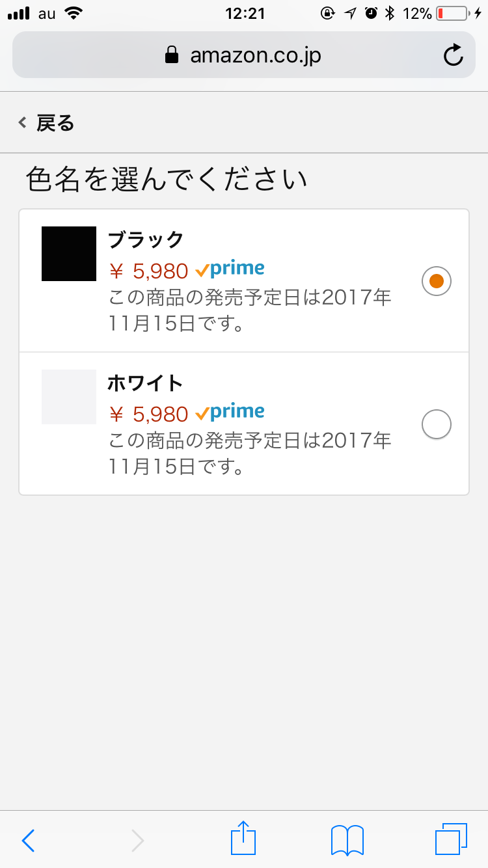The height and width of the screenshot is (868, 488).
Task: Tap the Safari reload page icon
Action: 453,55
